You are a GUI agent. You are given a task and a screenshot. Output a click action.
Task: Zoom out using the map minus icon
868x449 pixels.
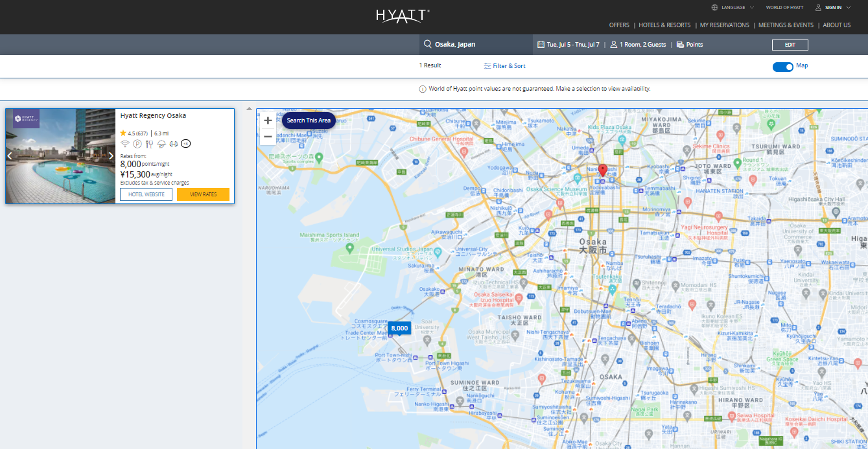(x=268, y=136)
